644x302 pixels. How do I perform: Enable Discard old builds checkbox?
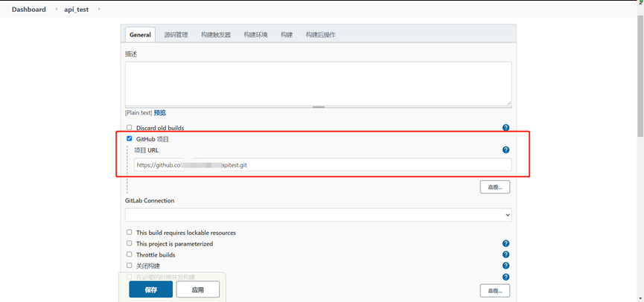[130, 128]
